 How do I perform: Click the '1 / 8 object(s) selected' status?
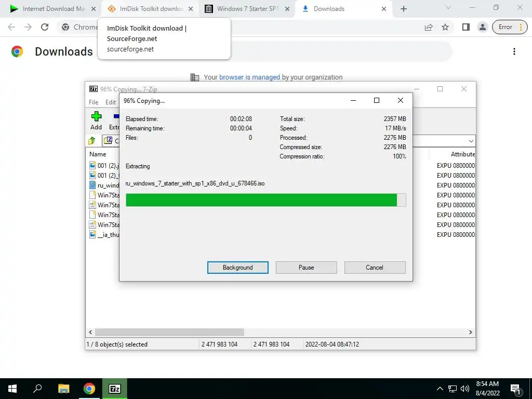pos(117,344)
